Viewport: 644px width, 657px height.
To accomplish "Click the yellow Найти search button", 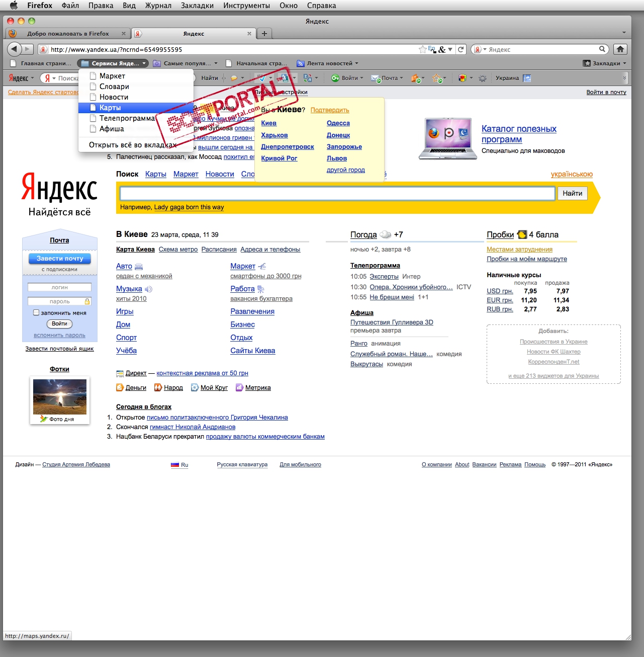I will 572,193.
